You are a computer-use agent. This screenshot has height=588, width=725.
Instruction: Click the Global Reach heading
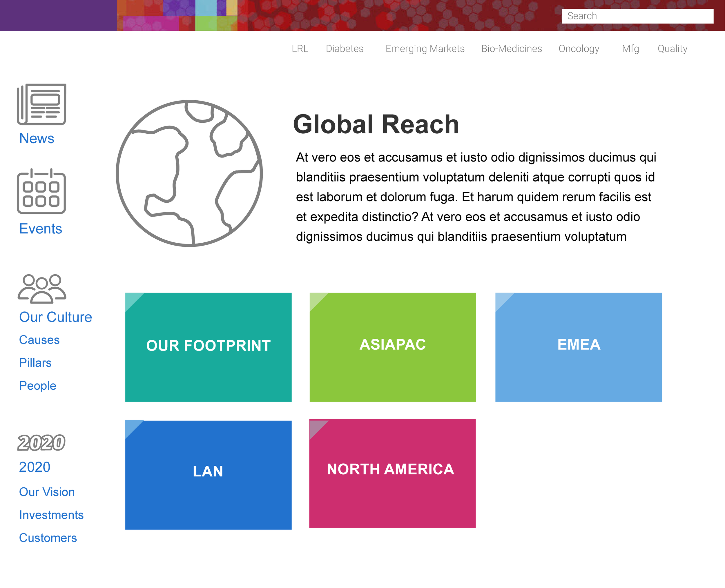click(376, 124)
